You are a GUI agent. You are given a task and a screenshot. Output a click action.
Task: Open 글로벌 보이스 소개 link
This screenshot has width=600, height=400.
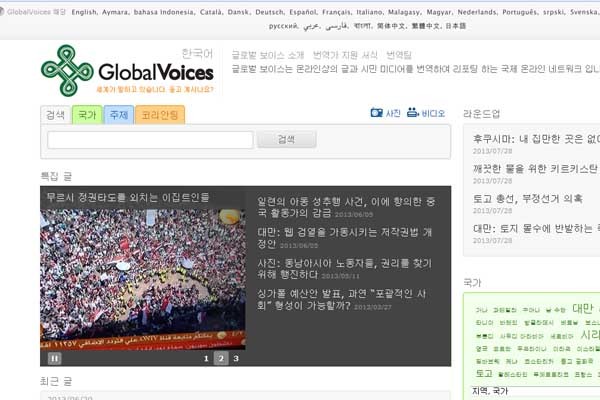(267, 55)
